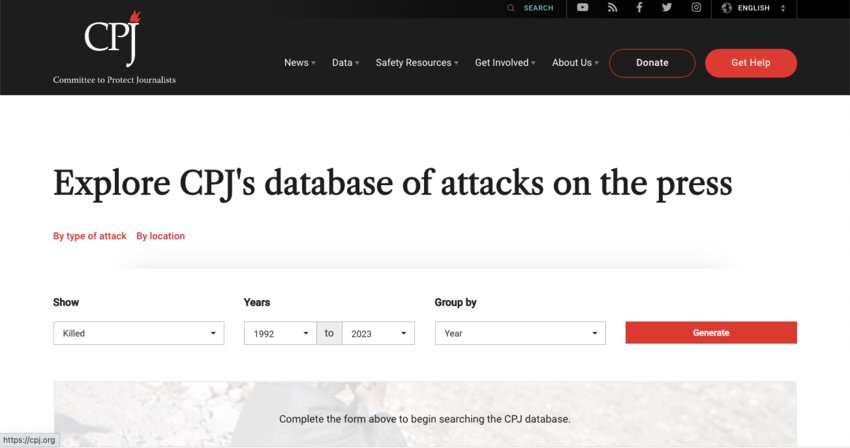
Task: Click the CPJ logo
Action: 113,39
